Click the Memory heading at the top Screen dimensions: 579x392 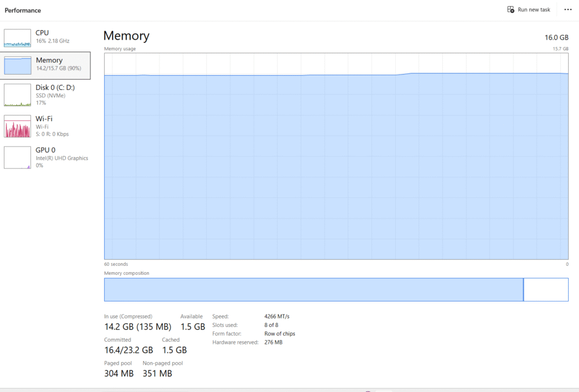pyautogui.click(x=126, y=36)
